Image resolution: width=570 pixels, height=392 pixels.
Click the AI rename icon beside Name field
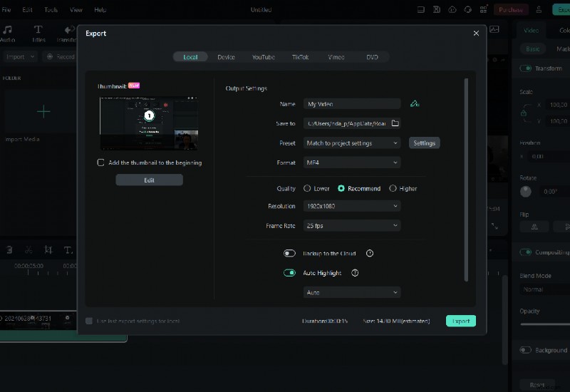pos(415,104)
